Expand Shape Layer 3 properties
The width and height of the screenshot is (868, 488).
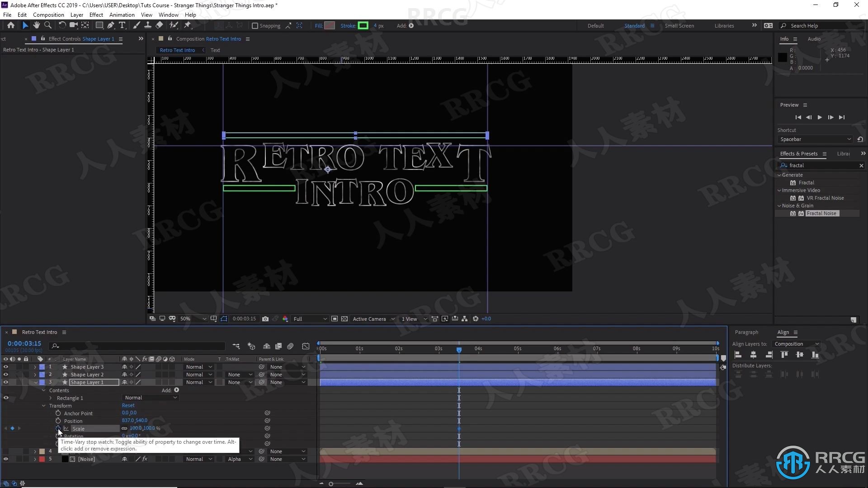click(x=35, y=367)
